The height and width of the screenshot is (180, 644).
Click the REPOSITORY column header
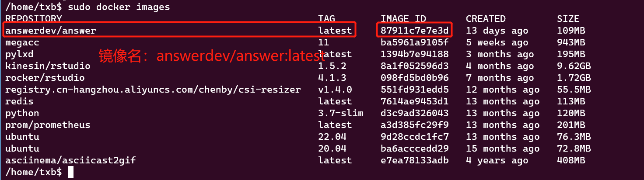click(x=34, y=19)
